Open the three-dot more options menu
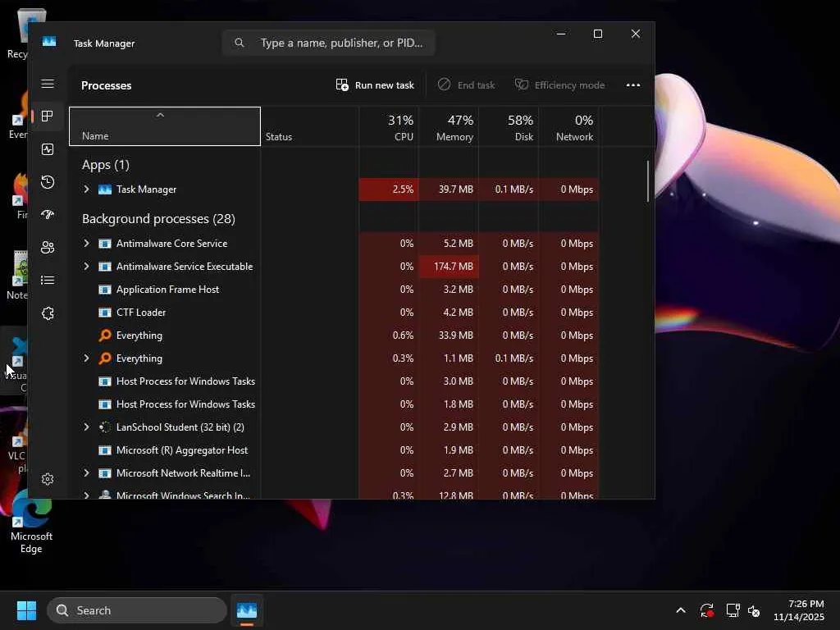 (x=633, y=85)
